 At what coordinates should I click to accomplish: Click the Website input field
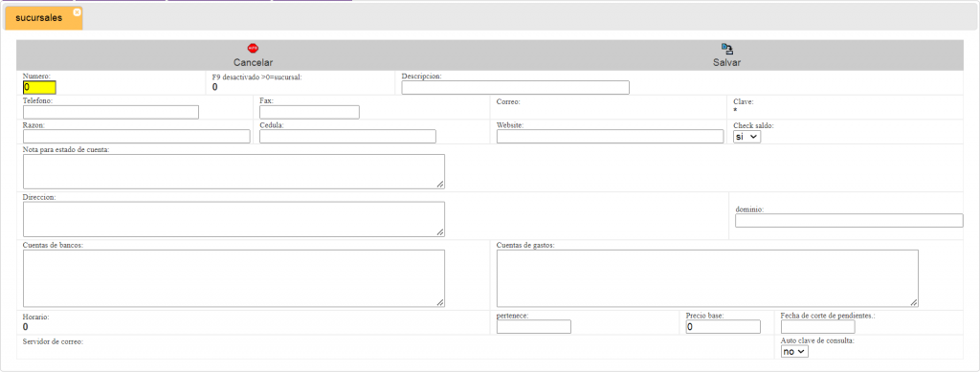click(610, 137)
